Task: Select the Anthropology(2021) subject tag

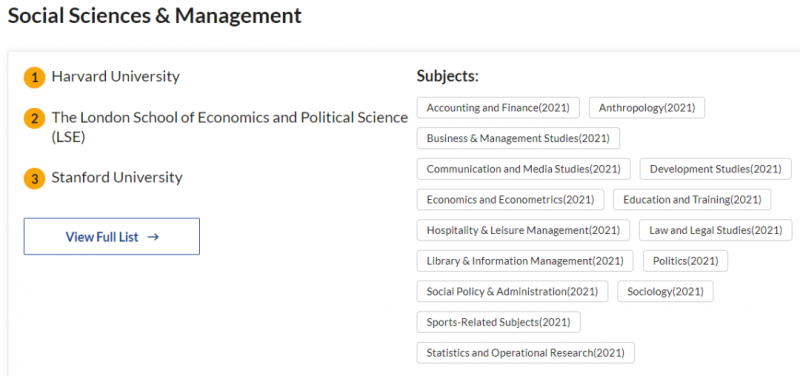Action: tap(647, 108)
